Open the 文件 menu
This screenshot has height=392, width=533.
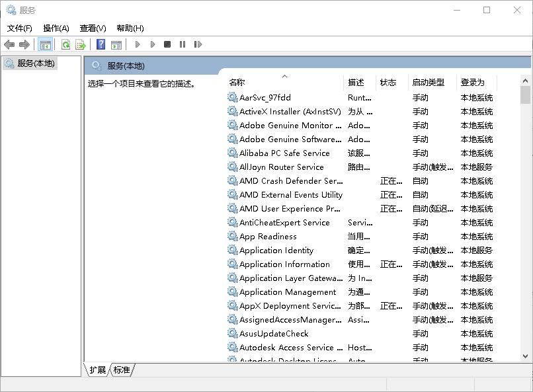click(x=19, y=28)
